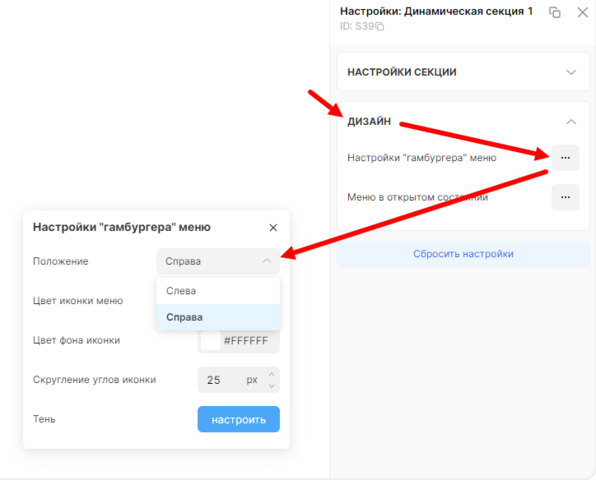Open the Положение dropdown
Viewport: 596px width, 480px height.
(218, 261)
